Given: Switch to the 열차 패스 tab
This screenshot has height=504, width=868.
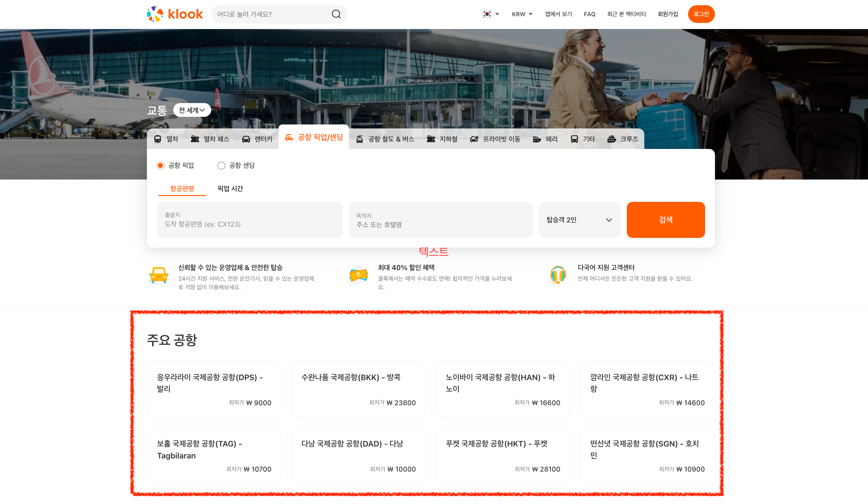Looking at the screenshot, I should [x=210, y=139].
